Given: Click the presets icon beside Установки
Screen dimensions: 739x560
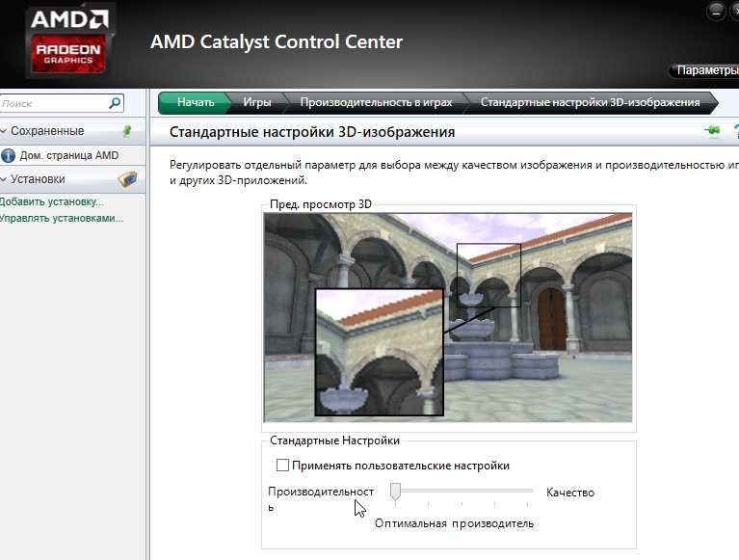Looking at the screenshot, I should click(127, 179).
